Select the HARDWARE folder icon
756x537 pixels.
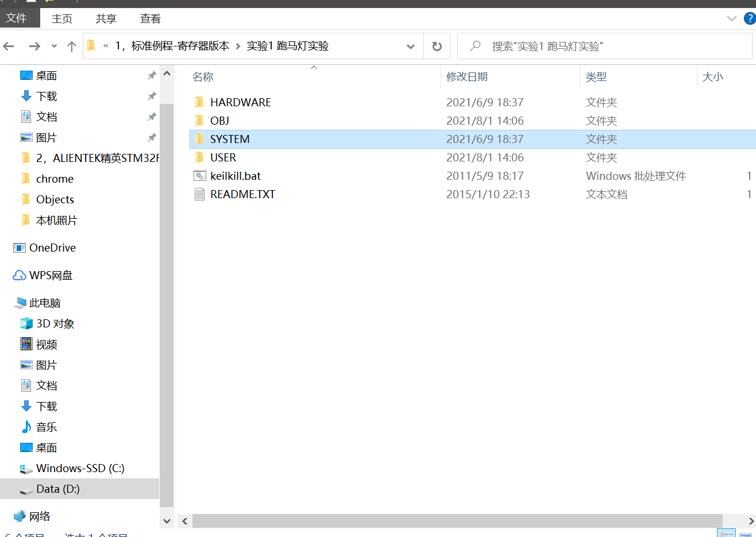coord(199,102)
